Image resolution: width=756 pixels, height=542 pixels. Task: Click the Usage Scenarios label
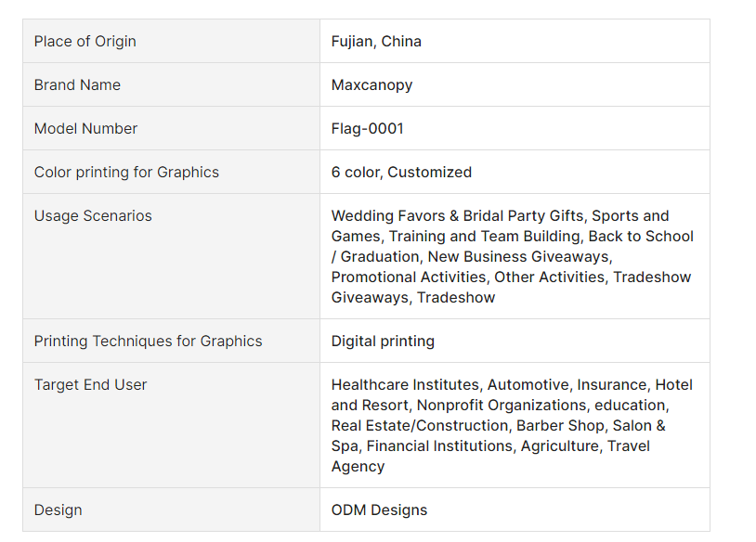click(93, 216)
